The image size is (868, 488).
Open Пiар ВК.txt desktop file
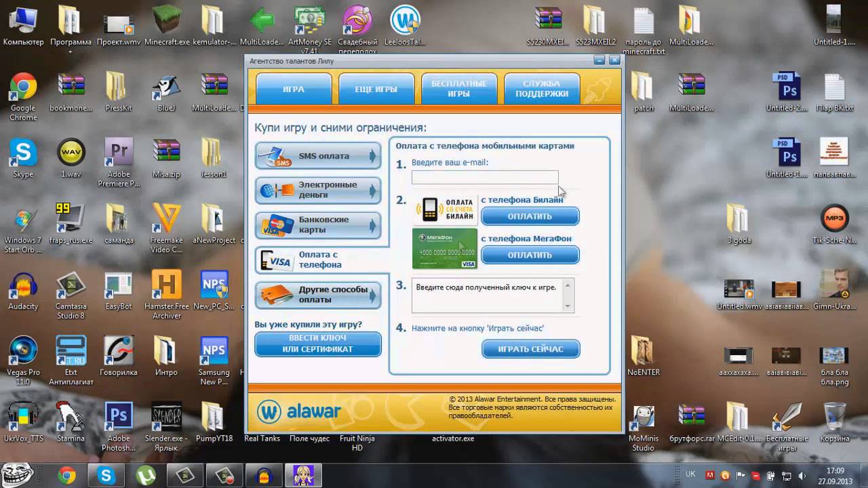[834, 92]
